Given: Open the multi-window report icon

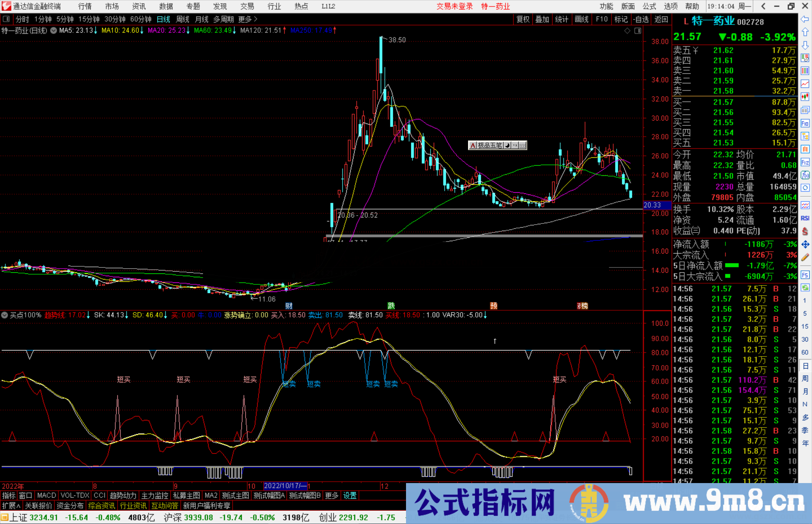Looking at the screenshot, I should pos(805,110).
